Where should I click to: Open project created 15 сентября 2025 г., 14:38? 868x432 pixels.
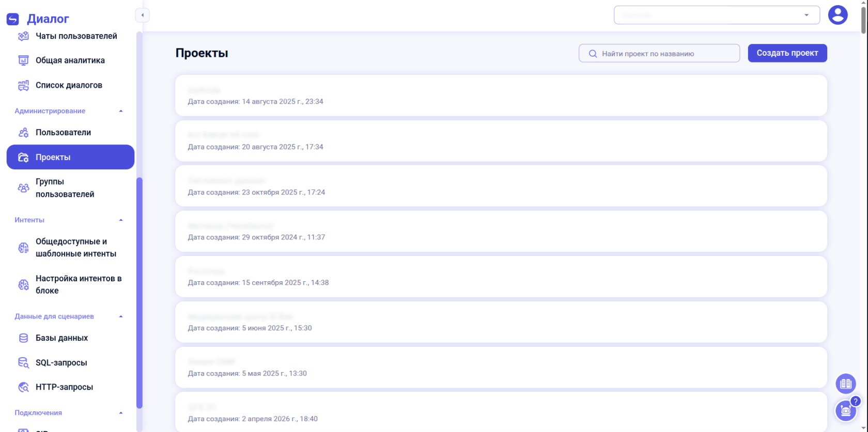click(x=501, y=277)
